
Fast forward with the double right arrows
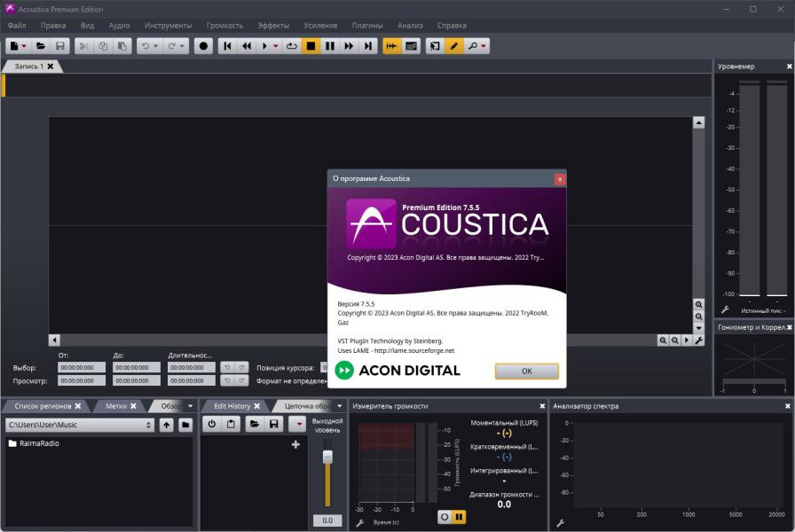pyautogui.click(x=349, y=46)
